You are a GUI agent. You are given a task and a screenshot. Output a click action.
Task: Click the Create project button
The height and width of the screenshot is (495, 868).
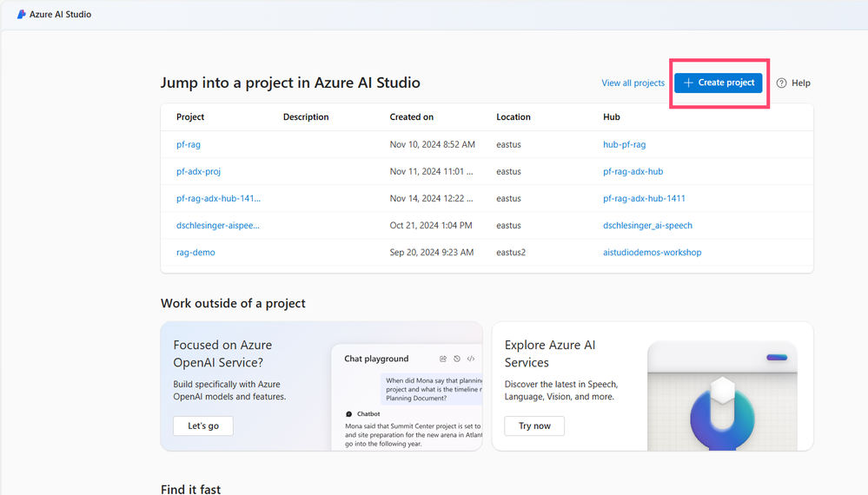coord(718,83)
